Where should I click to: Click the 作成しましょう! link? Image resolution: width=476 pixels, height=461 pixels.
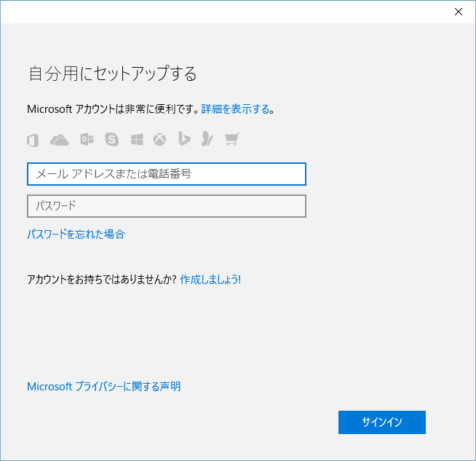(x=210, y=279)
